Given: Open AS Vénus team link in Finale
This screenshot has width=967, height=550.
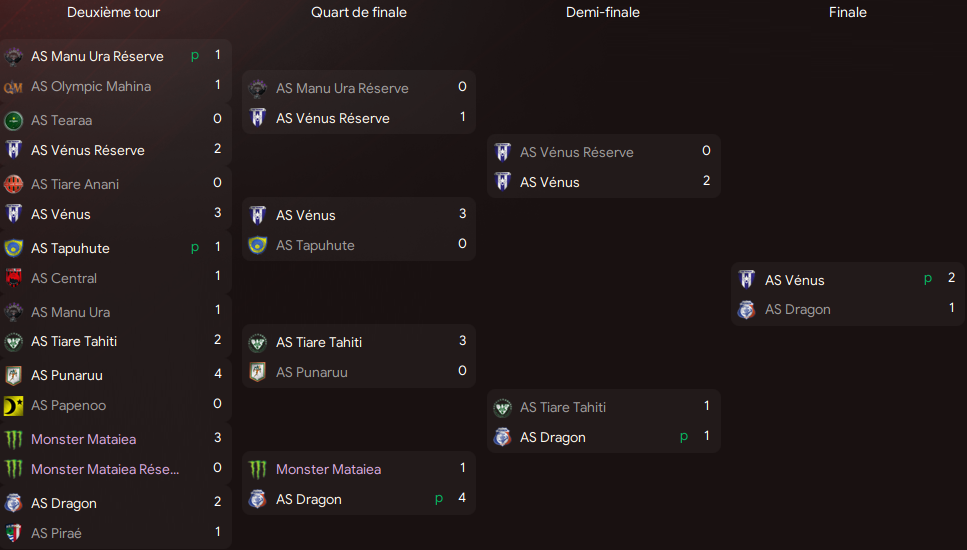Looking at the screenshot, I should point(794,280).
